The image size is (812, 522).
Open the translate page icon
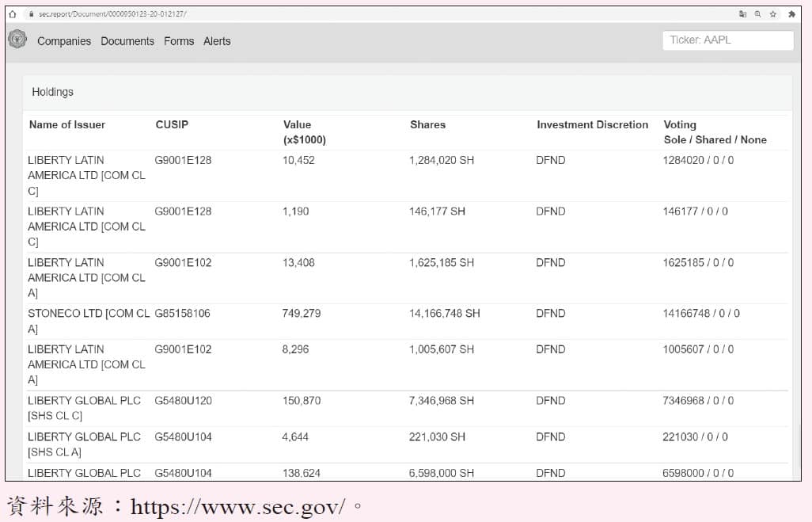coord(742,14)
